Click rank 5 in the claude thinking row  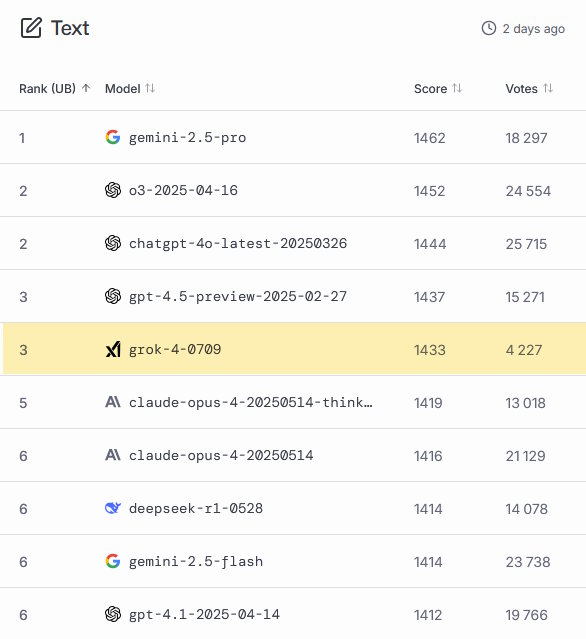23,403
